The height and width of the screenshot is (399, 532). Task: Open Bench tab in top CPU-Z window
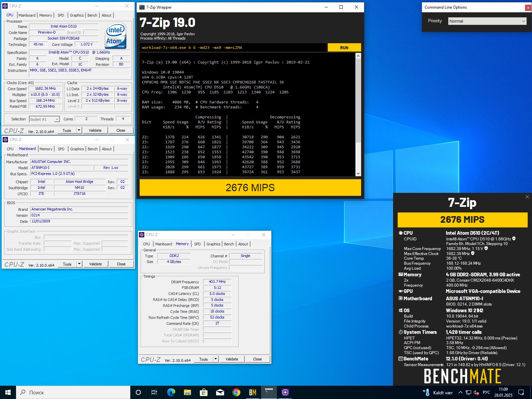coord(92,15)
